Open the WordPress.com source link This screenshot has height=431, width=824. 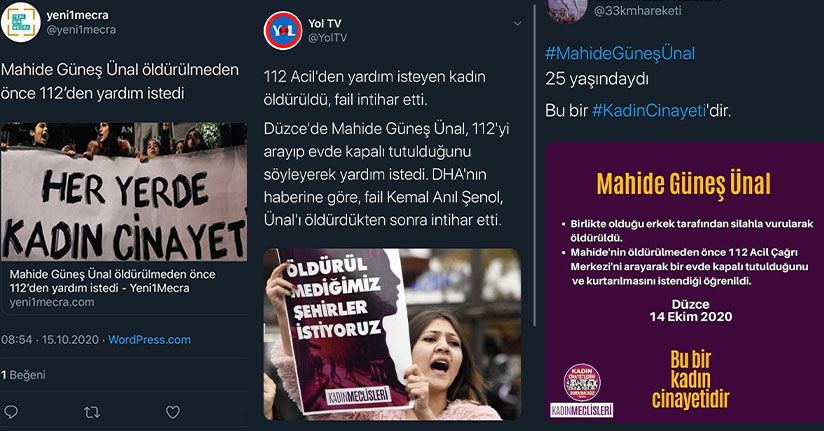tap(149, 340)
